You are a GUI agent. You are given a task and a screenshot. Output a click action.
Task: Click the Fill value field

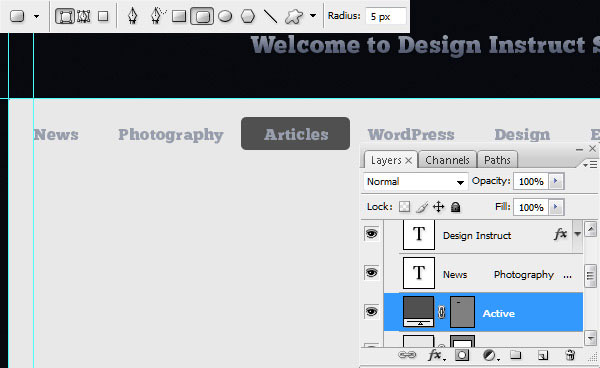pos(531,207)
